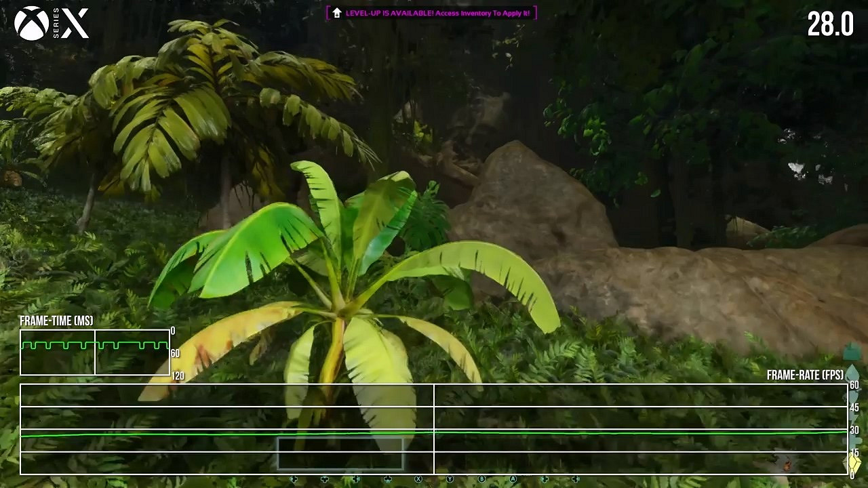The width and height of the screenshot is (868, 488).
Task: Click the 45 mark on FPS scale
Action: coord(854,407)
